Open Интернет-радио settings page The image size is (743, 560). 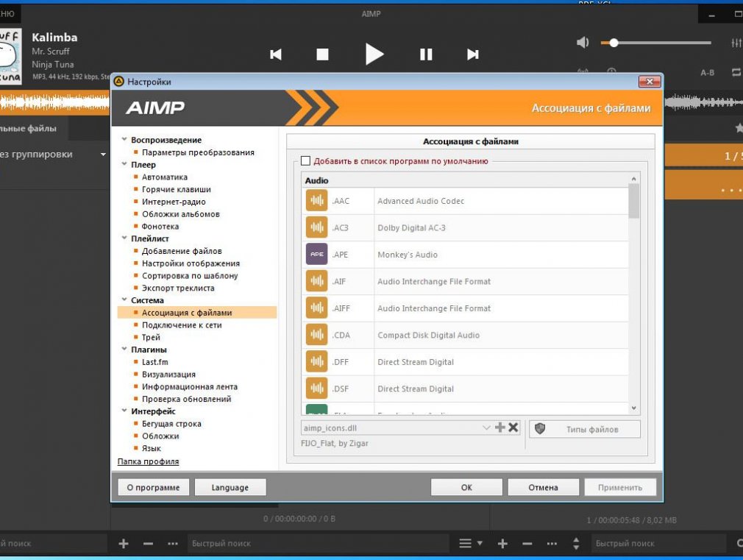[x=174, y=202]
